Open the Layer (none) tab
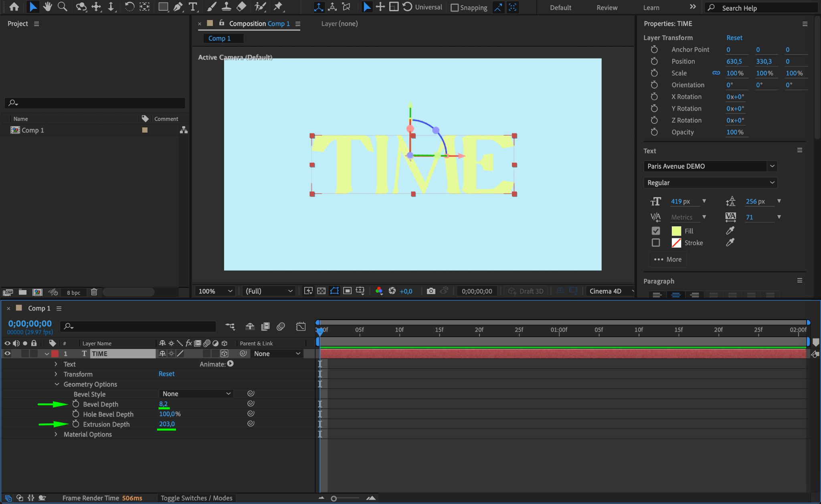Image resolution: width=821 pixels, height=504 pixels. tap(339, 24)
